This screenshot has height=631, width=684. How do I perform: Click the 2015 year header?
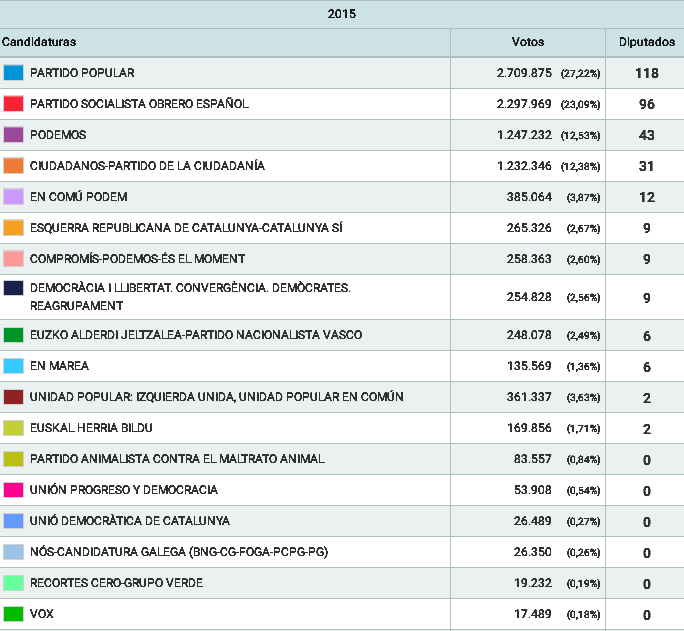click(x=342, y=14)
